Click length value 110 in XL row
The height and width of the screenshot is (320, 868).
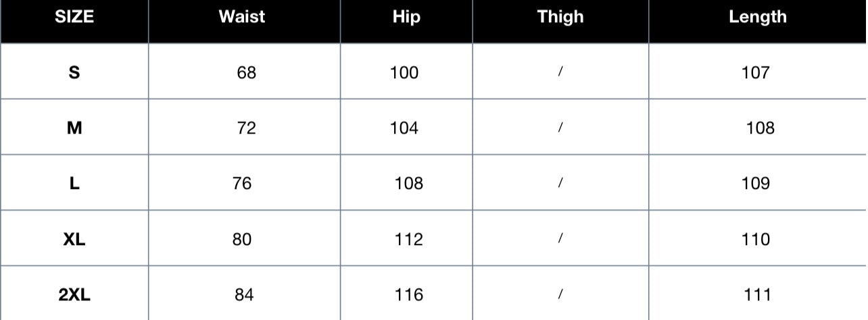click(x=756, y=239)
